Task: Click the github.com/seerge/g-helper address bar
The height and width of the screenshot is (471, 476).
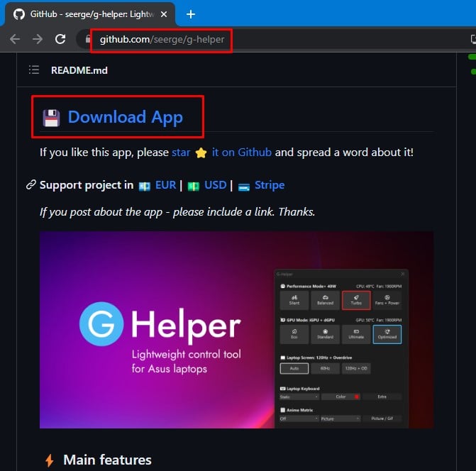Action: click(162, 40)
